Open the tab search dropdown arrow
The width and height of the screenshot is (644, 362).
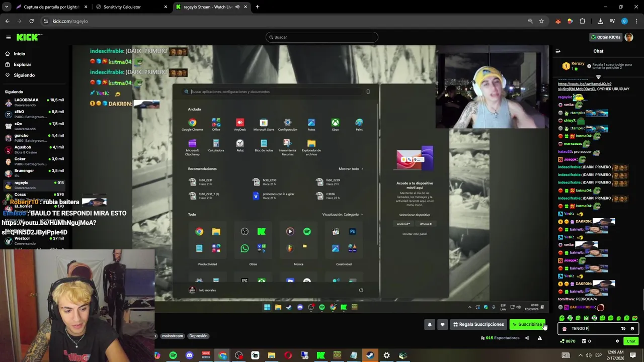click(x=7, y=7)
